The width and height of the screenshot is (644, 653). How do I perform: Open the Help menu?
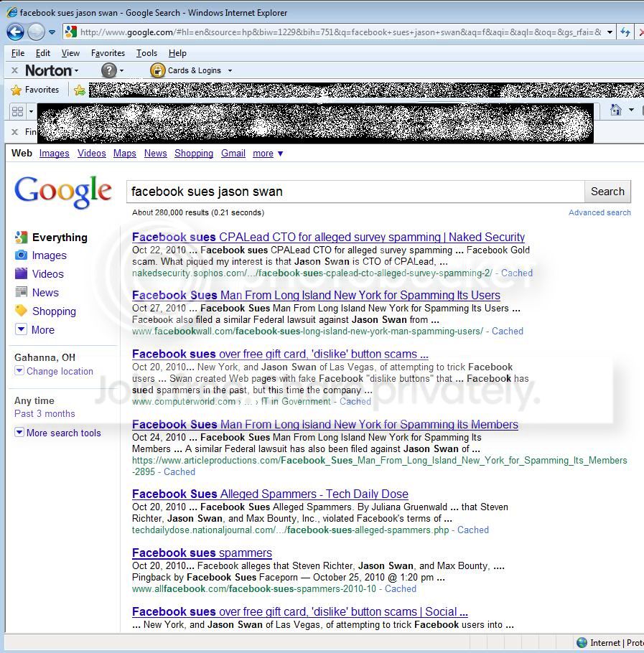pos(177,53)
